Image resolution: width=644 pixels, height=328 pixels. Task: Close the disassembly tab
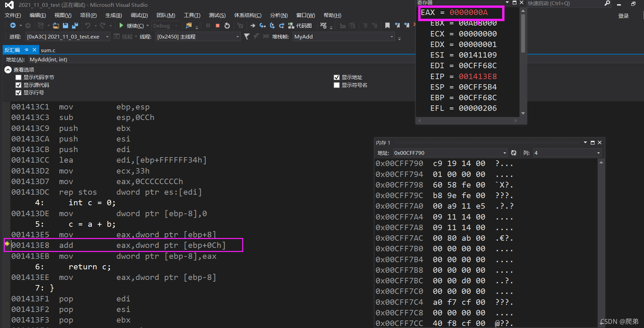tap(34, 50)
